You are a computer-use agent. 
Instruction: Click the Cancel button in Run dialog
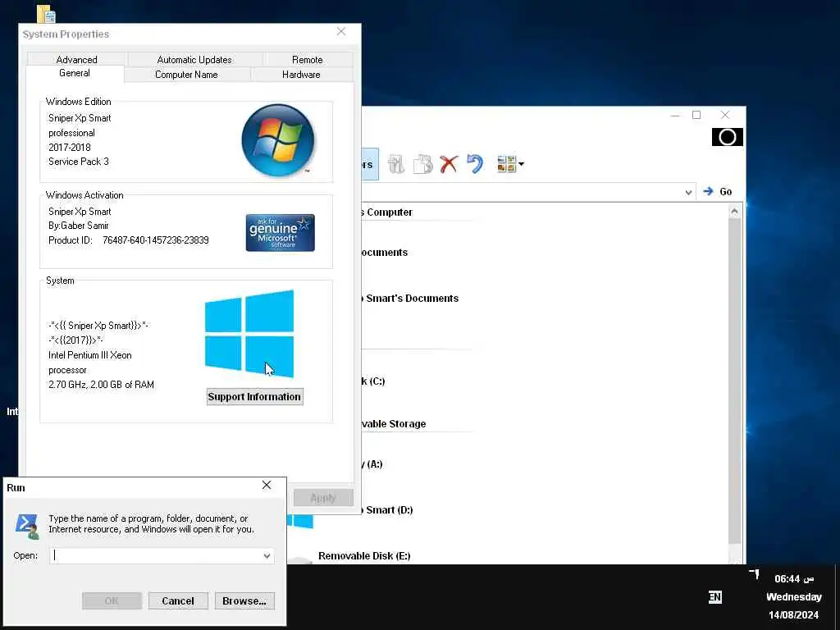[x=178, y=601]
